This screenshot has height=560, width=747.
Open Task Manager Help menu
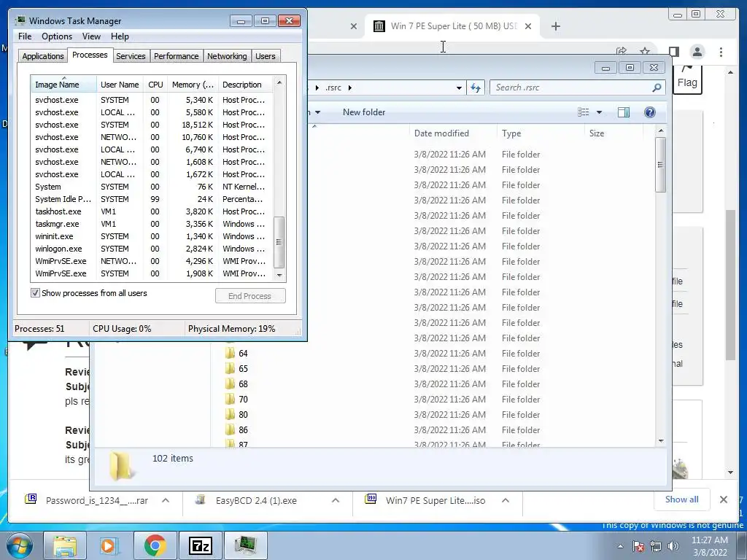click(120, 36)
